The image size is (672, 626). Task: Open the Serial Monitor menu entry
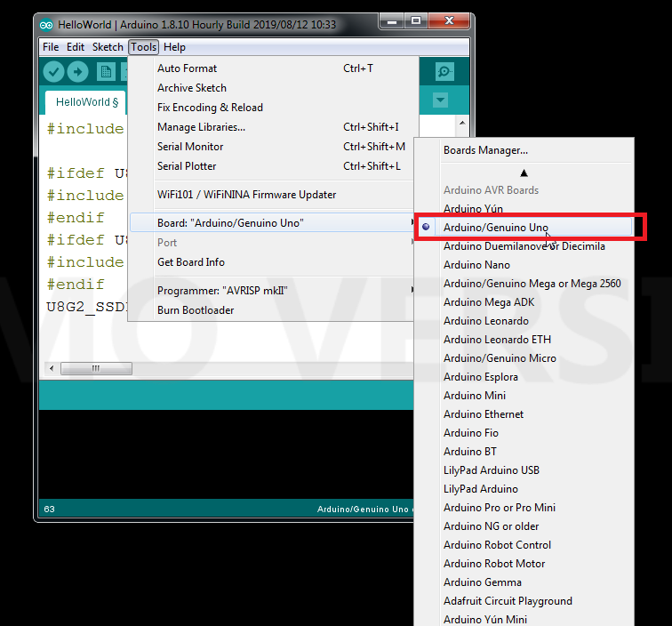[272, 147]
